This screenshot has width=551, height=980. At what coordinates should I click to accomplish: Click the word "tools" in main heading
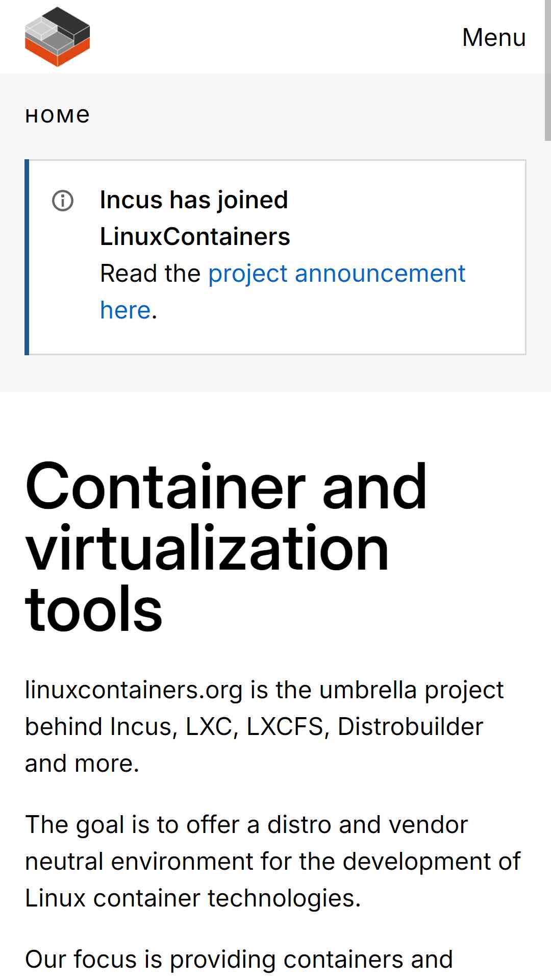[94, 609]
